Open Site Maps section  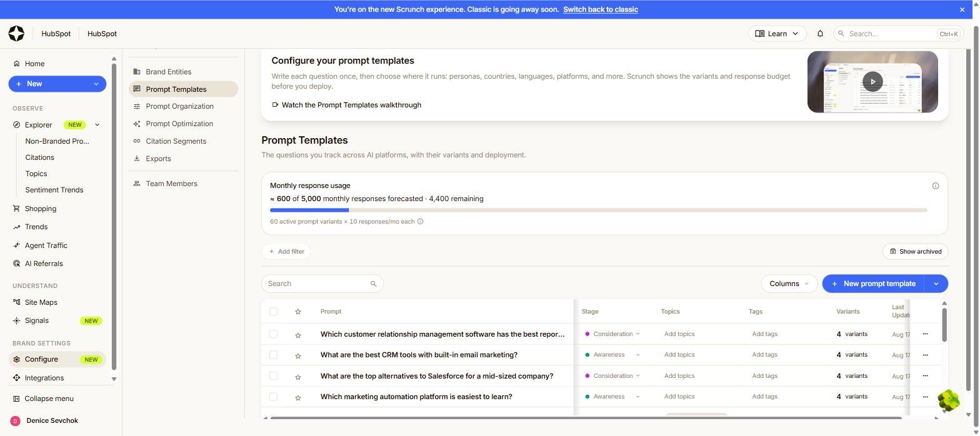point(41,302)
